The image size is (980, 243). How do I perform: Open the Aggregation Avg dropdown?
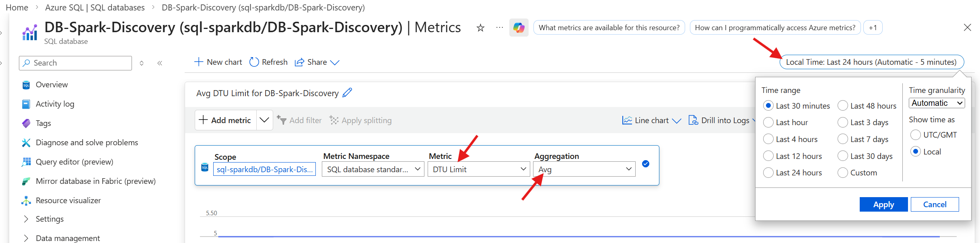(584, 169)
